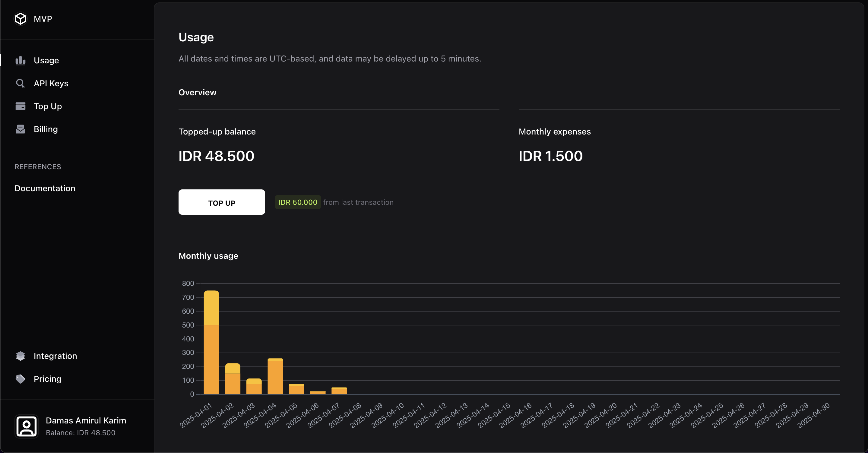The height and width of the screenshot is (453, 868).
Task: Click the user profile avatar icon
Action: (26, 426)
